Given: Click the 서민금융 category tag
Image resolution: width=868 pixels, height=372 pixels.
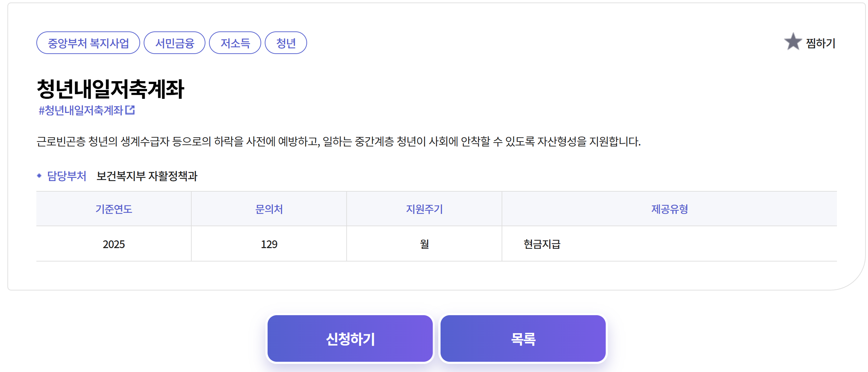Looking at the screenshot, I should point(174,42).
